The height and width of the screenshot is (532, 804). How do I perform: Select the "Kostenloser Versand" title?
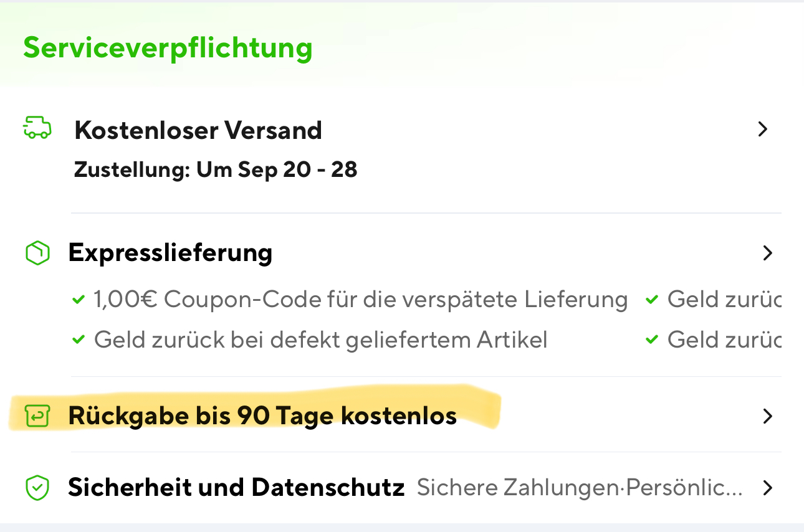tap(198, 130)
